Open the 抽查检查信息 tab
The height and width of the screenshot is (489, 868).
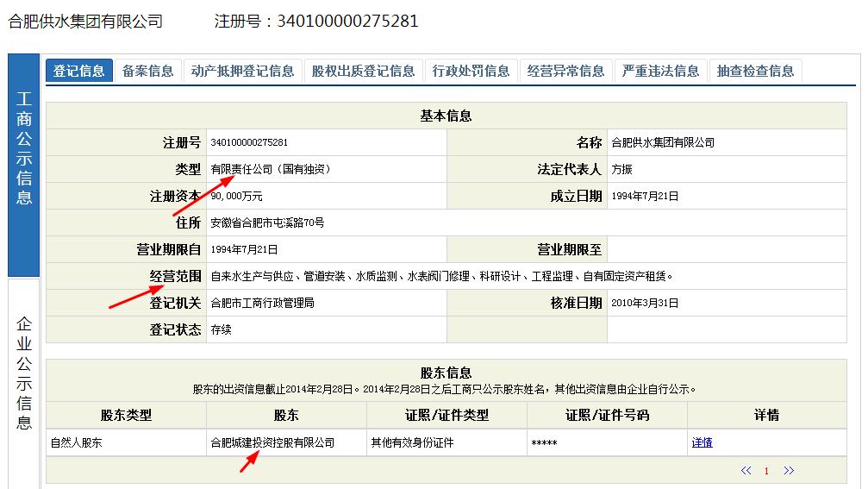tap(755, 71)
